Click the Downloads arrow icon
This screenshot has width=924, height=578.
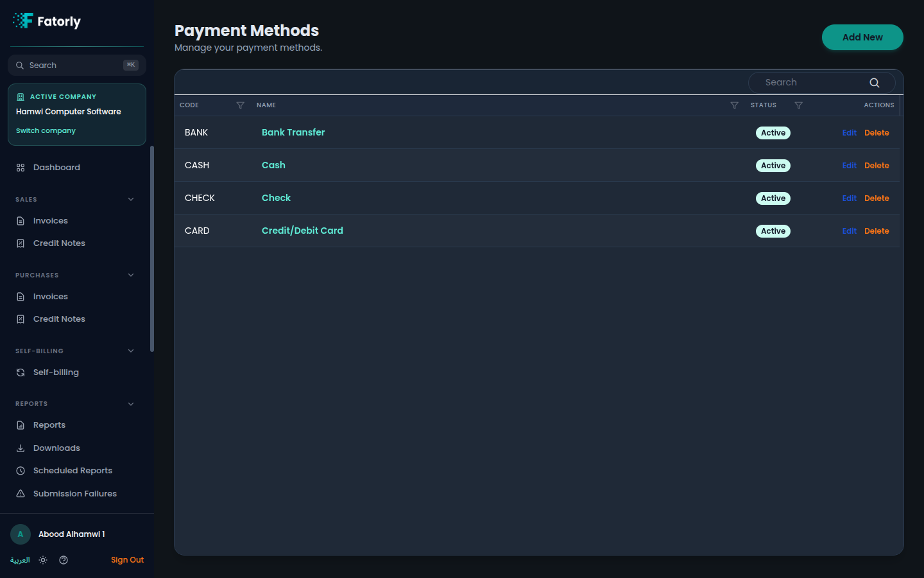pos(21,448)
